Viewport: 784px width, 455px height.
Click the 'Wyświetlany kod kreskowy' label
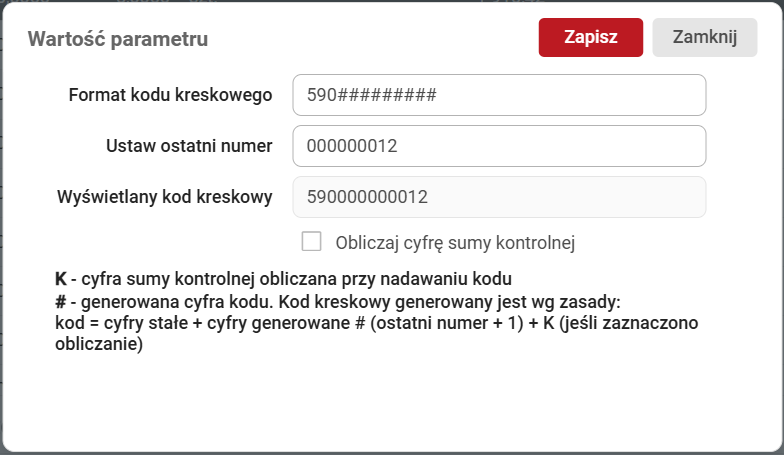[165, 197]
